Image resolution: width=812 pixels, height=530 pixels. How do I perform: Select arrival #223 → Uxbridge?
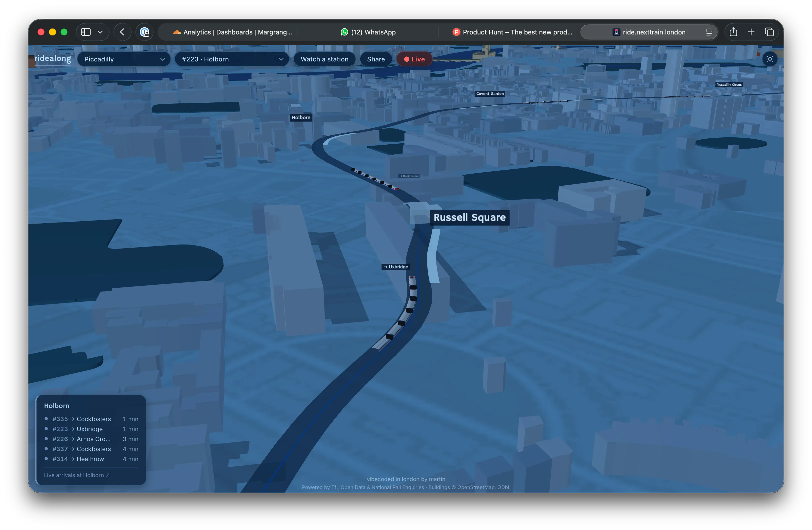[91, 429]
